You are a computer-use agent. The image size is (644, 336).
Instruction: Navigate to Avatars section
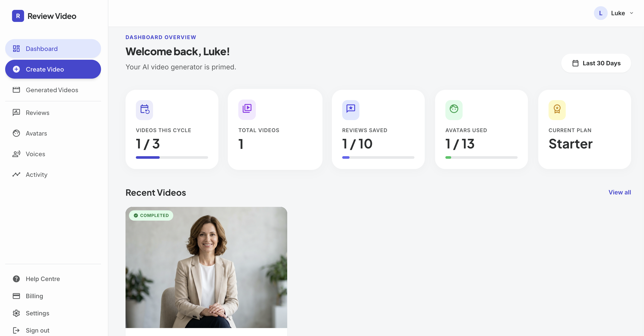click(53, 133)
